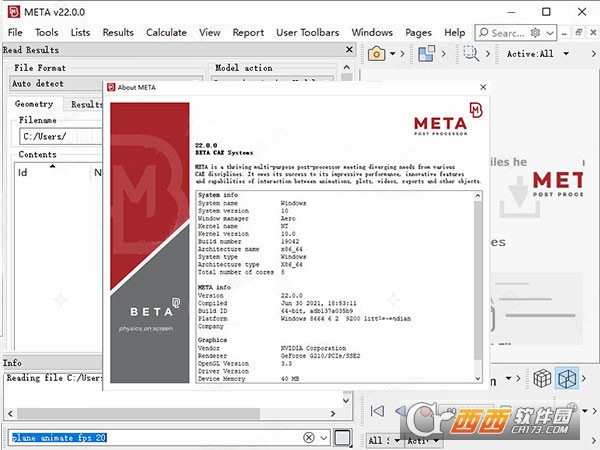Expand the search options dropdown arrow

pyautogui.click(x=550, y=33)
